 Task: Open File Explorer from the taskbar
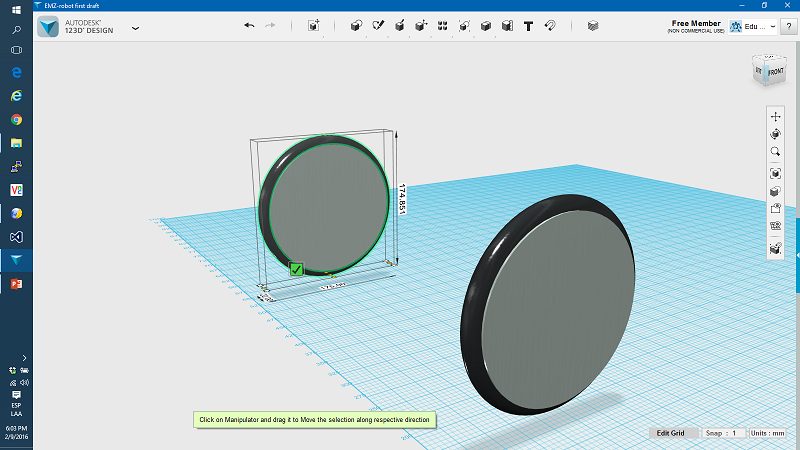click(16, 143)
